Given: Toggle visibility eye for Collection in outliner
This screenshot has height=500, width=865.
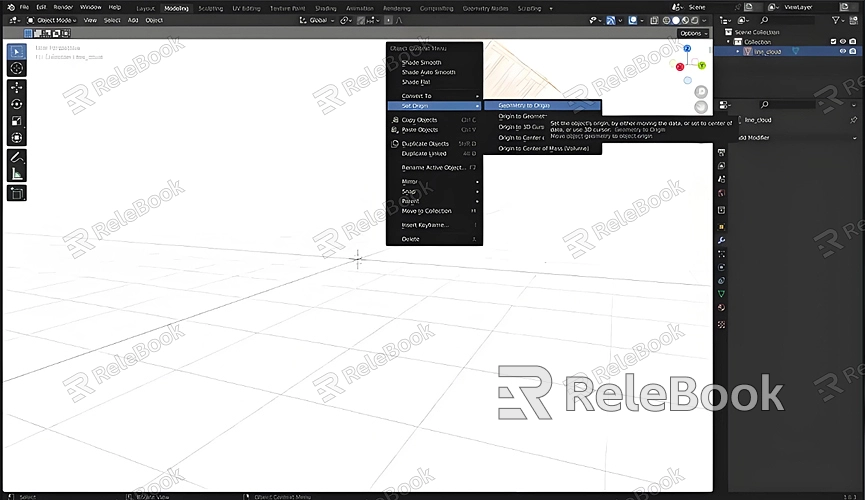Looking at the screenshot, I should (843, 41).
